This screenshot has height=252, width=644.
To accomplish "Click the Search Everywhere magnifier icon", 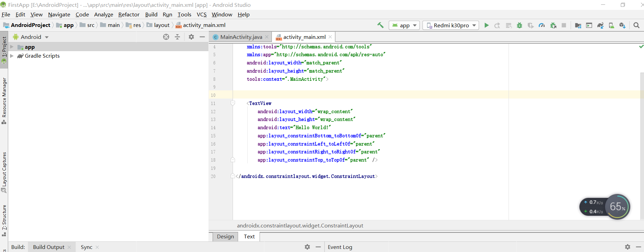I will click(x=636, y=25).
